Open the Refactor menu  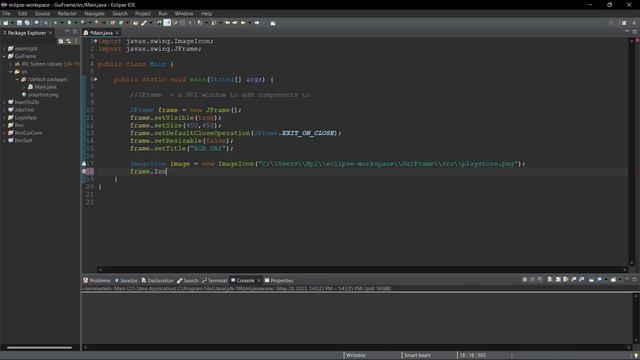tap(67, 13)
